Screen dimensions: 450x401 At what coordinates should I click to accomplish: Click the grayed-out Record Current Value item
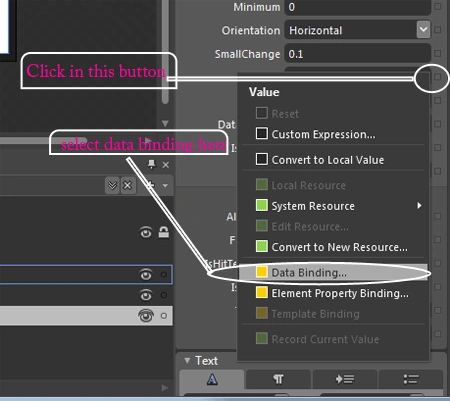click(x=333, y=339)
